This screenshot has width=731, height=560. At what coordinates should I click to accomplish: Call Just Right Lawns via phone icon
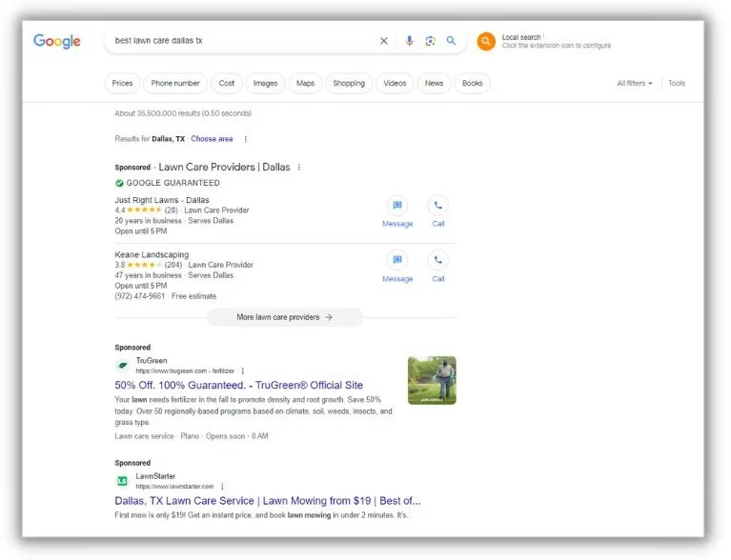(437, 206)
